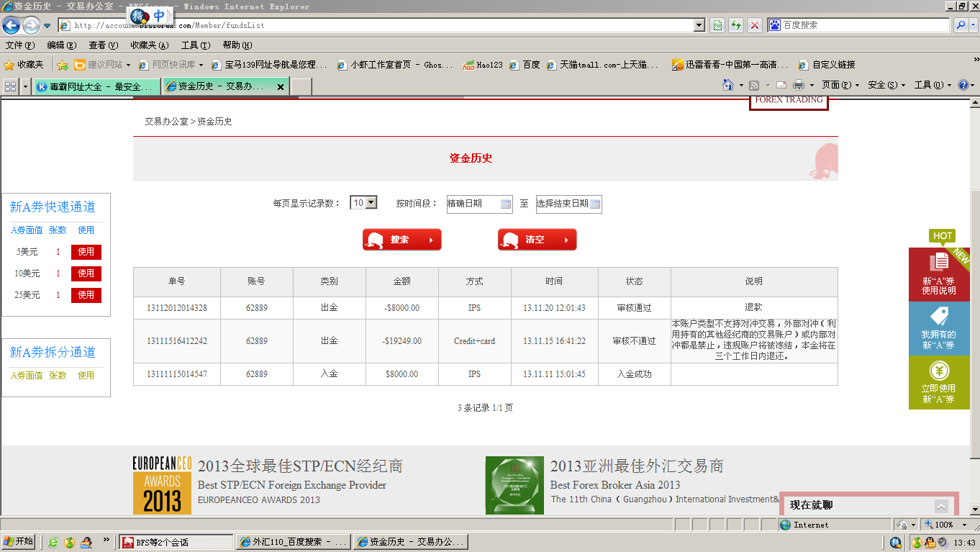The height and width of the screenshot is (552, 980).
Task: Open the recent pages dropdown arrow
Action: pos(47,25)
